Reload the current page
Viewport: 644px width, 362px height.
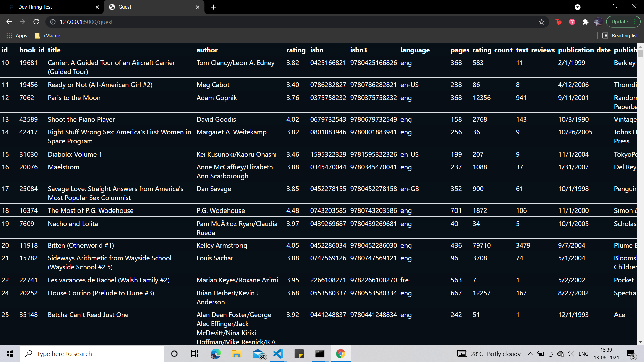(x=36, y=22)
